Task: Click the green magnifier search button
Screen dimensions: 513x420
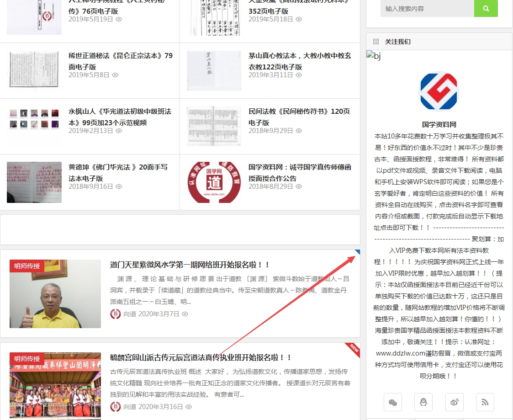Action: tap(486, 8)
